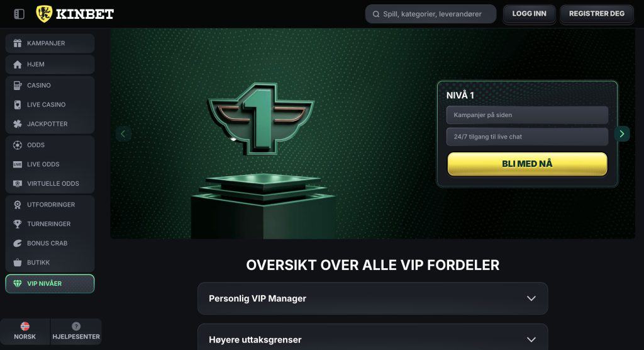Image resolution: width=644 pixels, height=350 pixels.
Task: Go to Hjem via house icon
Action: click(x=17, y=65)
